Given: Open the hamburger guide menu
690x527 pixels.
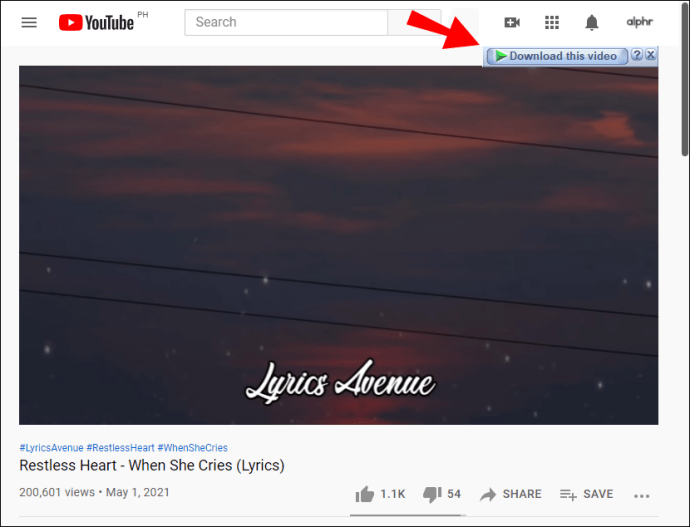Looking at the screenshot, I should click(x=29, y=22).
